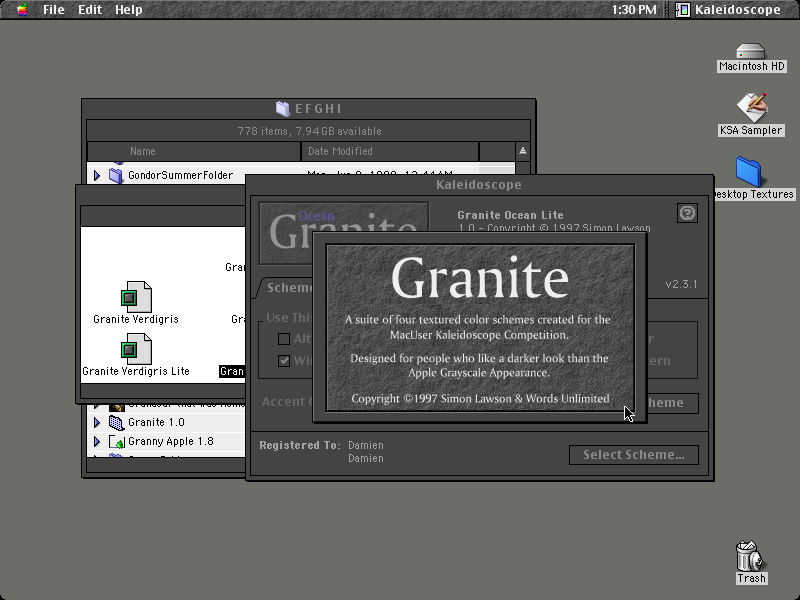Click the EFGHI folder icon in title bar
The height and width of the screenshot is (600, 800).
282,108
